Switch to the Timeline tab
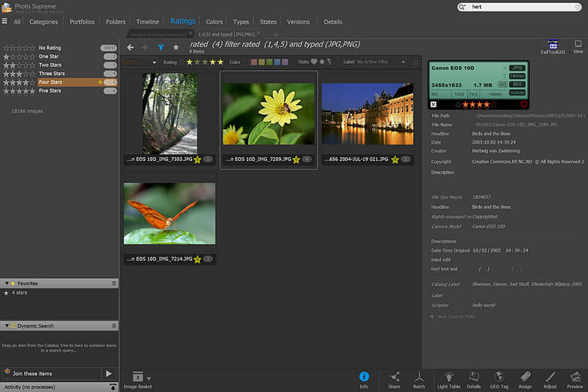Viewport: 588px width, 392px height. coord(147,22)
